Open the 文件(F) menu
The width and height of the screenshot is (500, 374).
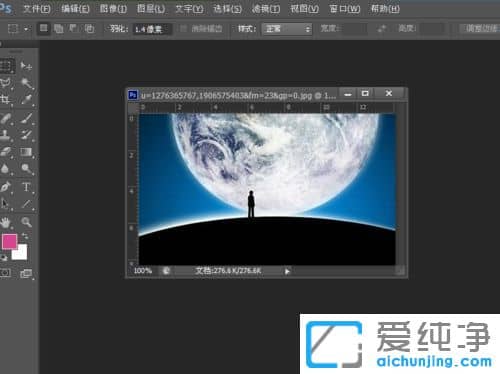point(37,9)
